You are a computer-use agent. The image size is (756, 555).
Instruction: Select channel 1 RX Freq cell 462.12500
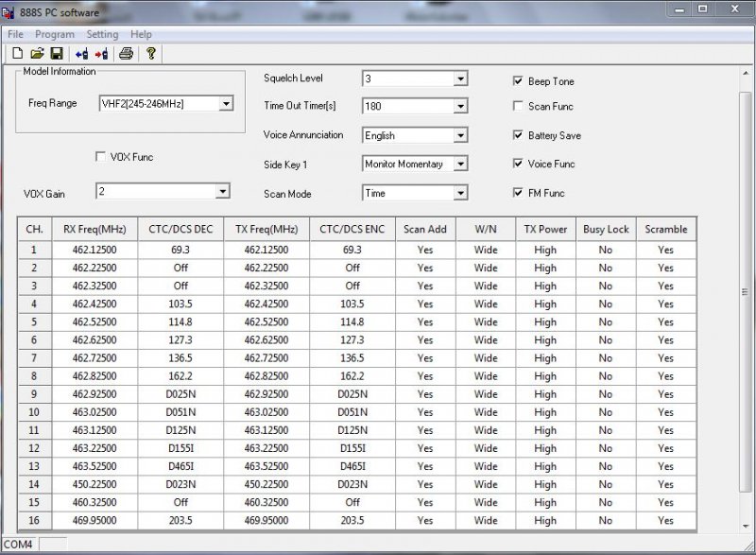coord(94,250)
